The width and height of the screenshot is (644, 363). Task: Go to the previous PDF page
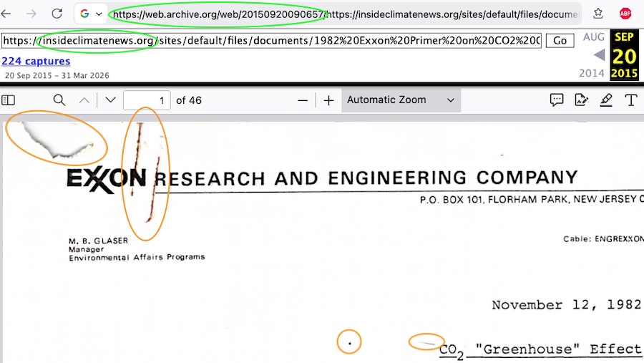click(84, 100)
